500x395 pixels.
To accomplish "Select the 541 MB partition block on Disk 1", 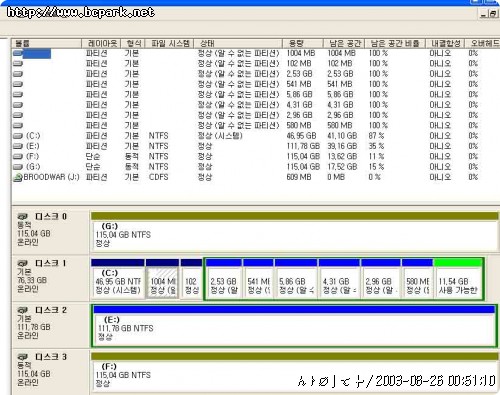I will pos(258,279).
